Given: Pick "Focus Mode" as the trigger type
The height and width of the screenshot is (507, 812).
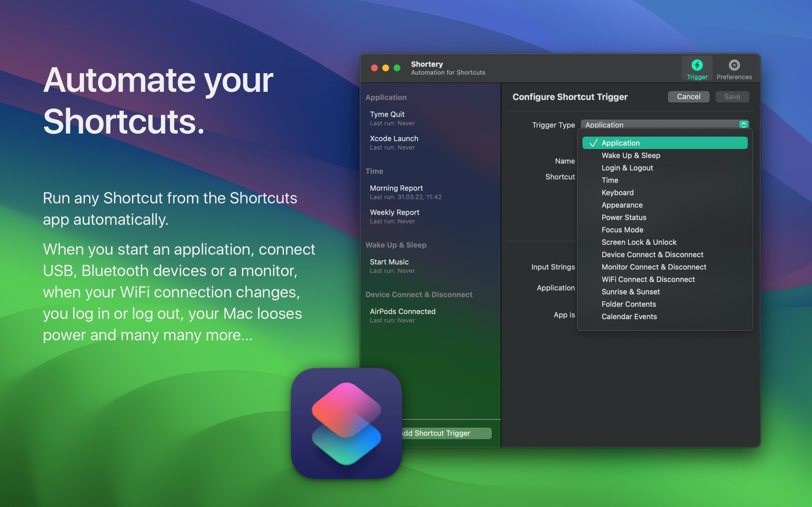Looking at the screenshot, I should click(622, 230).
